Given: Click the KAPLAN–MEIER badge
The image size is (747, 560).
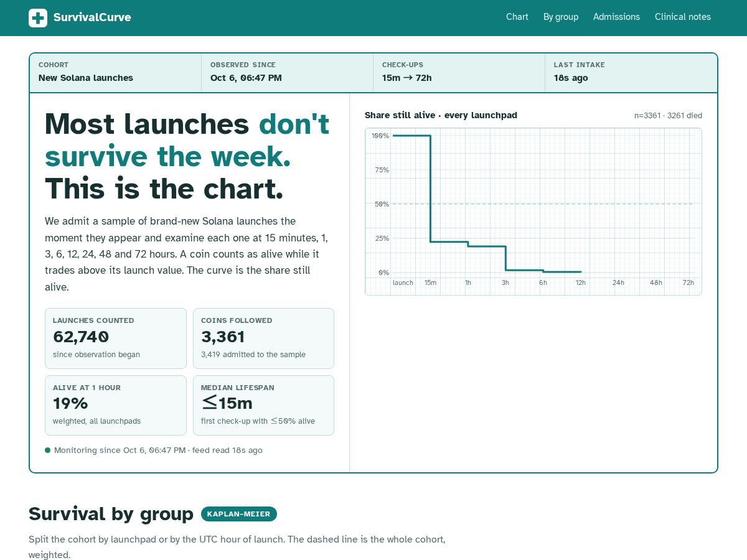Looking at the screenshot, I should [x=239, y=514].
